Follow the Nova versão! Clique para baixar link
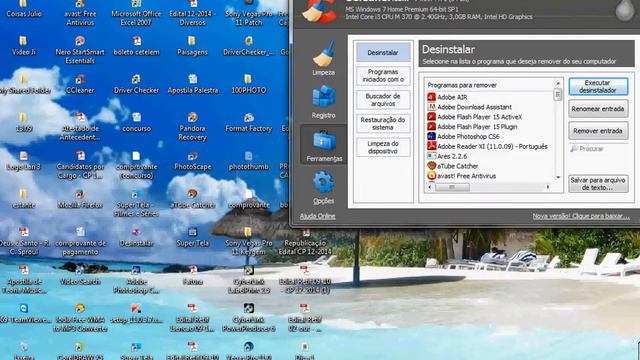 pos(581,216)
